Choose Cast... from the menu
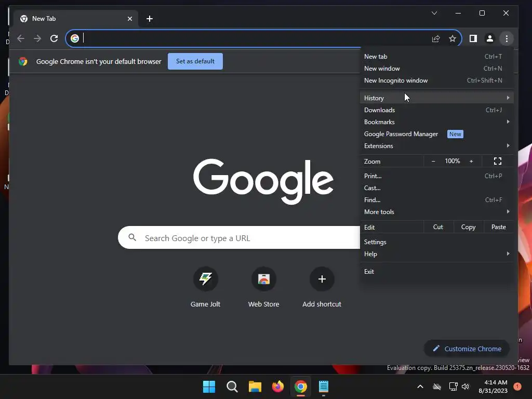Viewport: 532px width, 399px height. [437, 188]
